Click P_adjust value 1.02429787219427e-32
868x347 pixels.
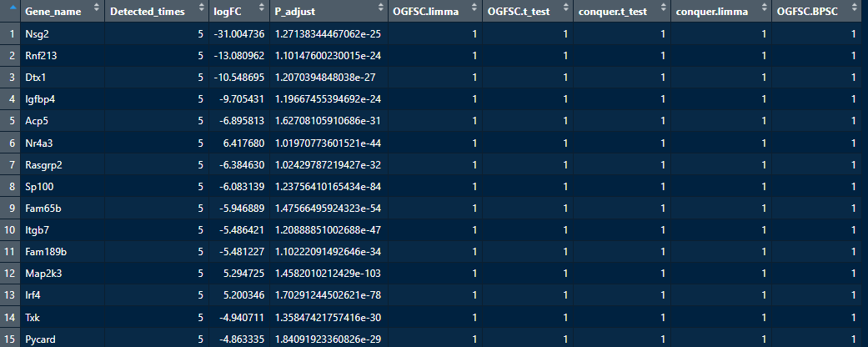328,164
